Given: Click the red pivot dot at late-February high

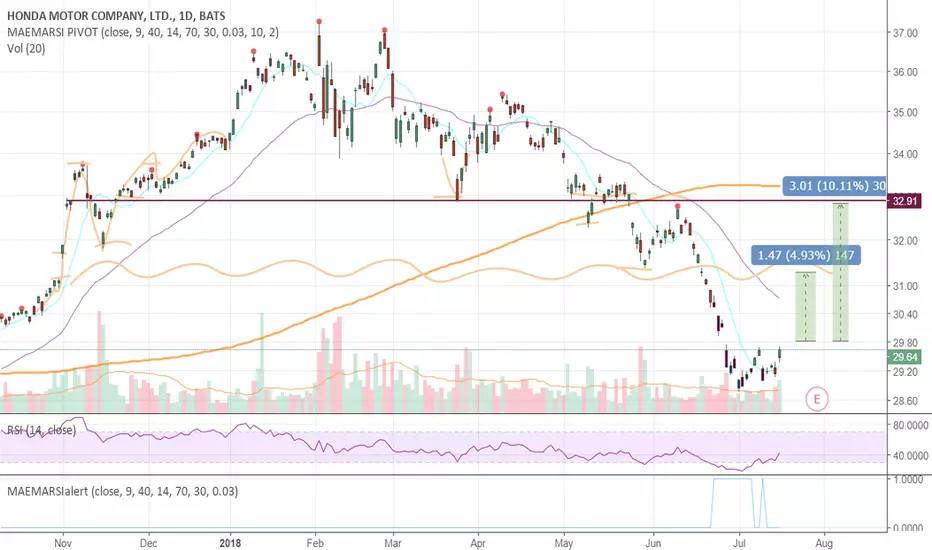Looking at the screenshot, I should pyautogui.click(x=385, y=30).
